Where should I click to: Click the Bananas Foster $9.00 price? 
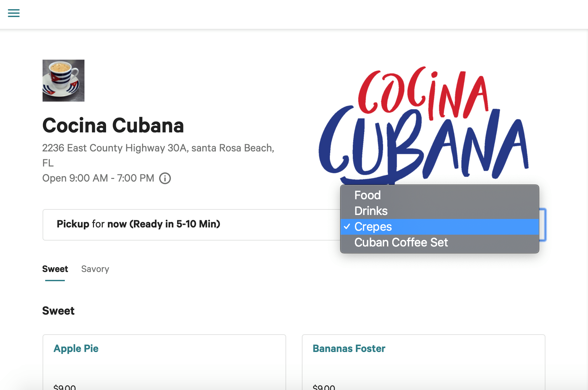tap(324, 387)
